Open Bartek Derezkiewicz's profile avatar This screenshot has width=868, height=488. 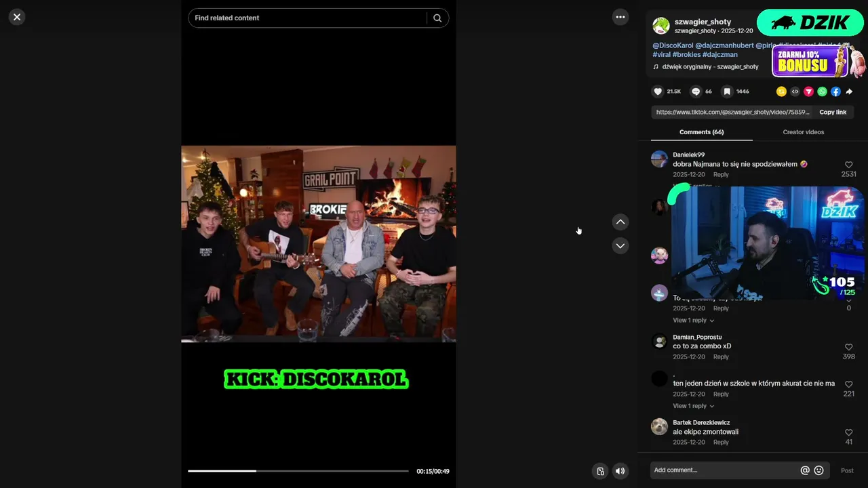[x=659, y=427]
